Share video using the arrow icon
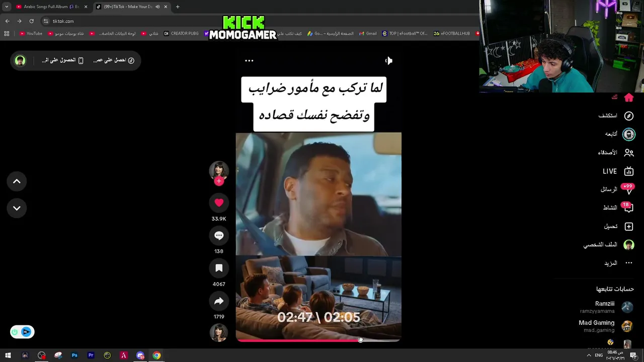Screen dimensions: 644x362 pyautogui.click(x=219, y=301)
